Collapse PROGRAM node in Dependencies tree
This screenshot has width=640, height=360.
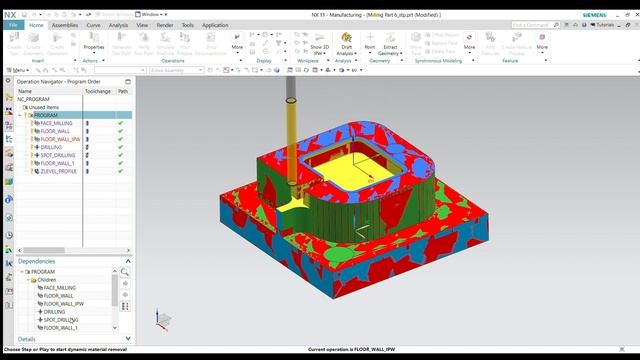tap(22, 272)
